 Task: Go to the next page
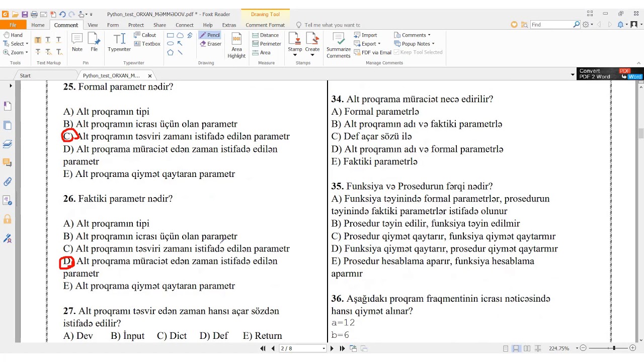pyautogui.click(x=332, y=348)
